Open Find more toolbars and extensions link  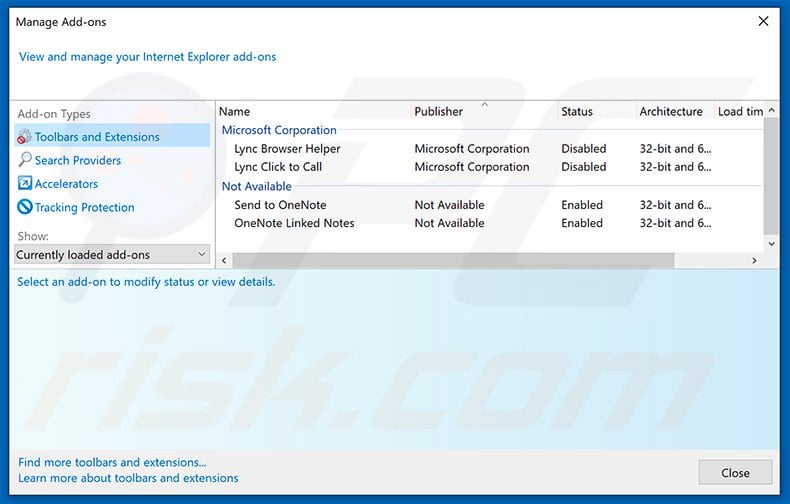[112, 462]
